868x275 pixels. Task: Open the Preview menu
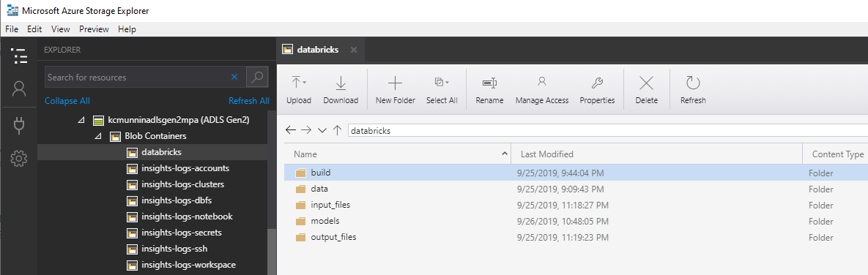[x=94, y=29]
